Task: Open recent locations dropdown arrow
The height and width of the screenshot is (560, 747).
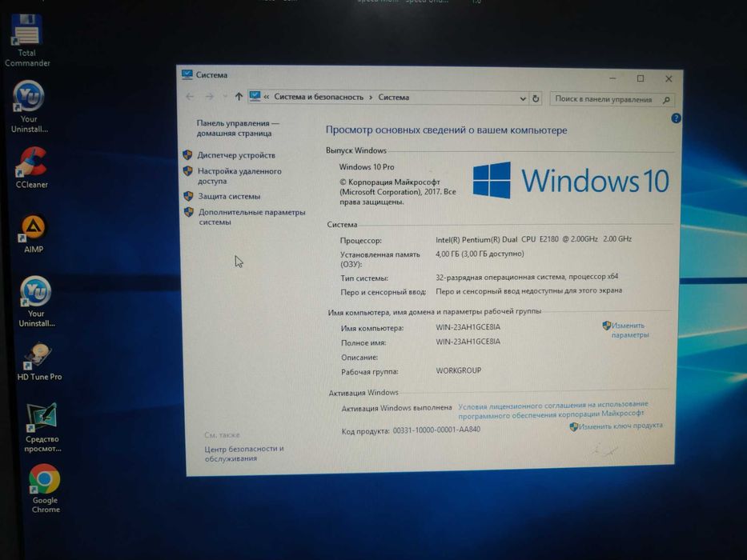Action: click(x=225, y=97)
